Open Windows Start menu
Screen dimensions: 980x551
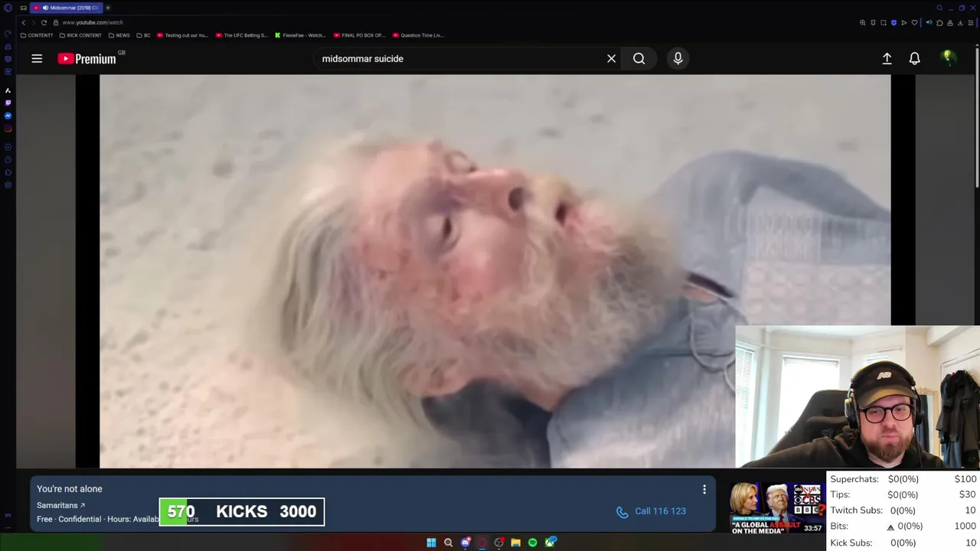431,543
